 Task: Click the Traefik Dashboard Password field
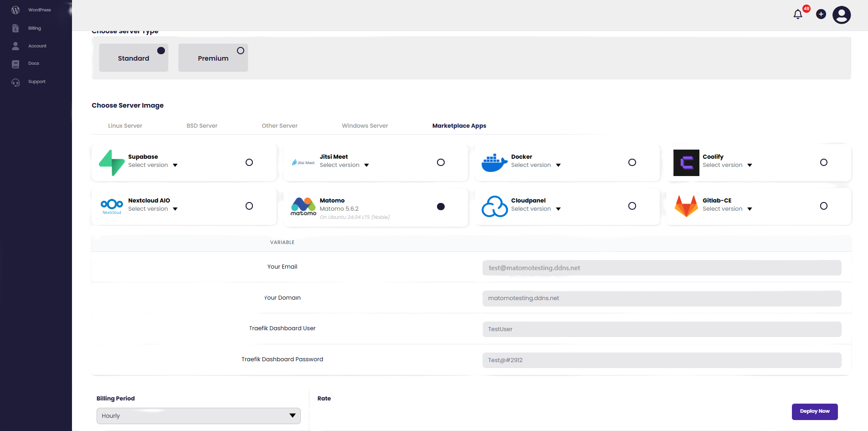pos(662,360)
